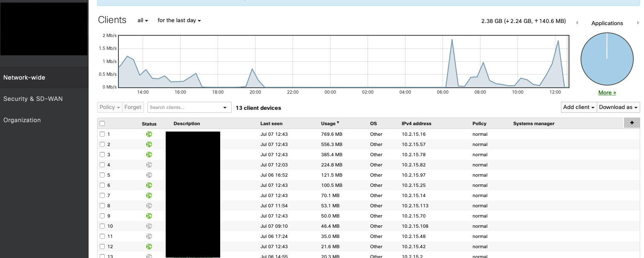Click the gray offline status icon for client 5
644x258 pixels.
149,175
